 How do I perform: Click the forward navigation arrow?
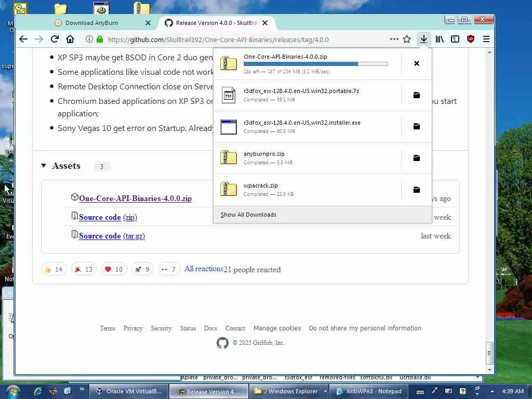point(38,39)
